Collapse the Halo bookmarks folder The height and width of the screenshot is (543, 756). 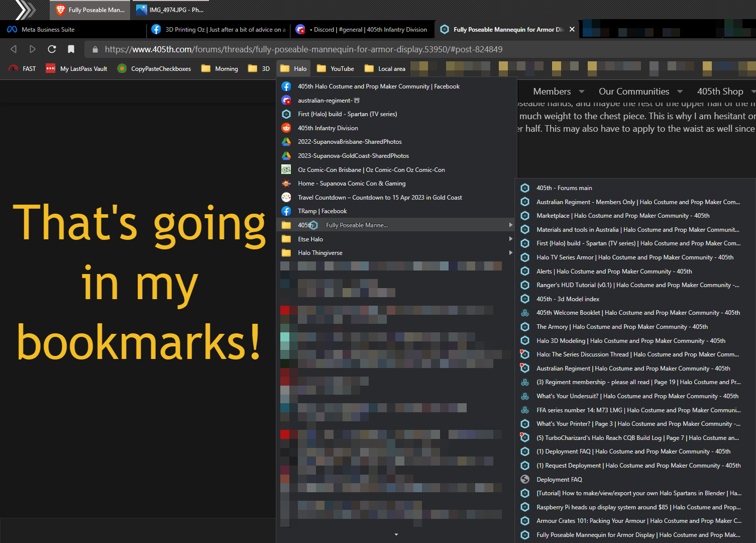click(x=294, y=68)
